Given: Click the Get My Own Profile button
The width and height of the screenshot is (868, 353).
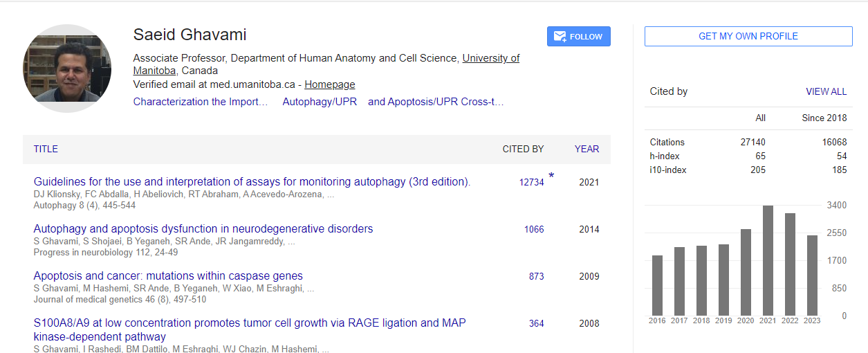Looking at the screenshot, I should (x=748, y=36).
